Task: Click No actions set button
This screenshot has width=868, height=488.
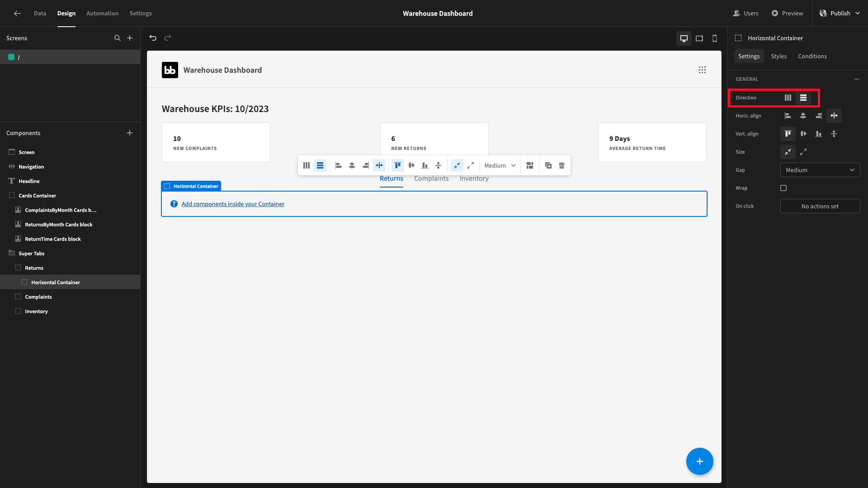Action: pyautogui.click(x=820, y=206)
